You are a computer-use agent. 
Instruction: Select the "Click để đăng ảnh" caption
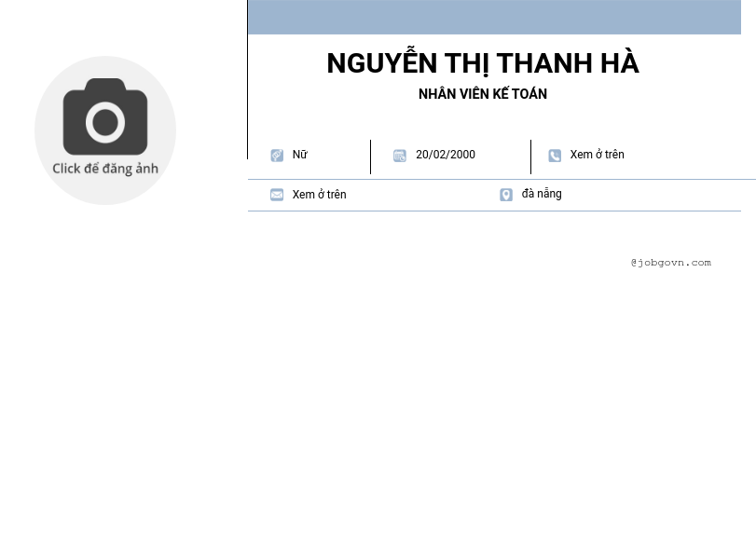coord(105,169)
